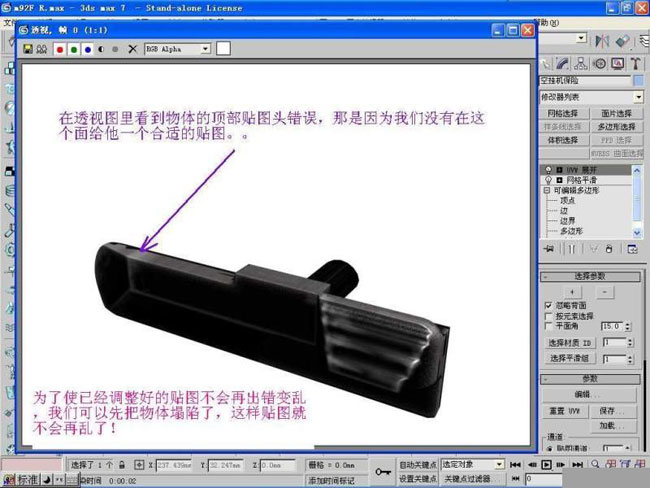This screenshot has width=650, height=488.
Task: Collapse the 可编辑多边形 tree node
Action: coord(547,190)
